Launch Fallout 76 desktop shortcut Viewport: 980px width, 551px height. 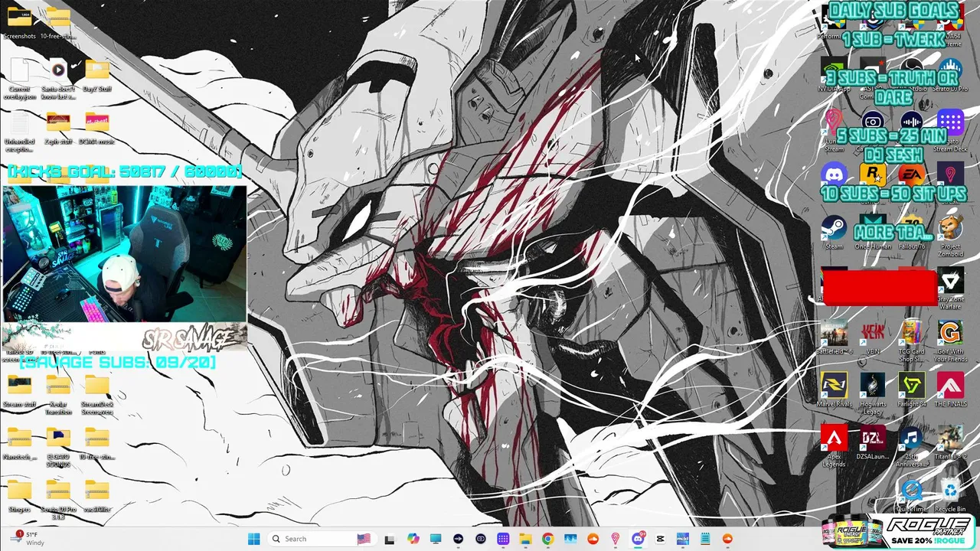click(911, 233)
